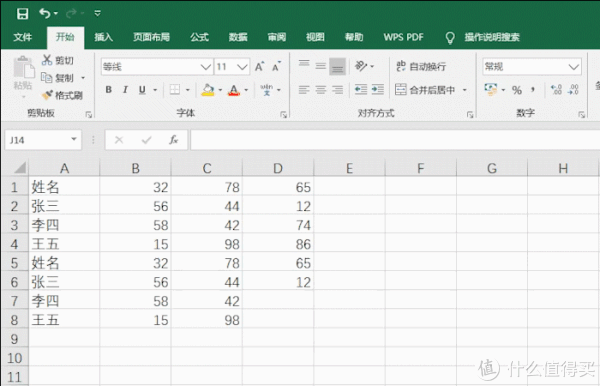This screenshot has width=600, height=386.
Task: Toggle bottom vertical alignment
Action: [338, 67]
